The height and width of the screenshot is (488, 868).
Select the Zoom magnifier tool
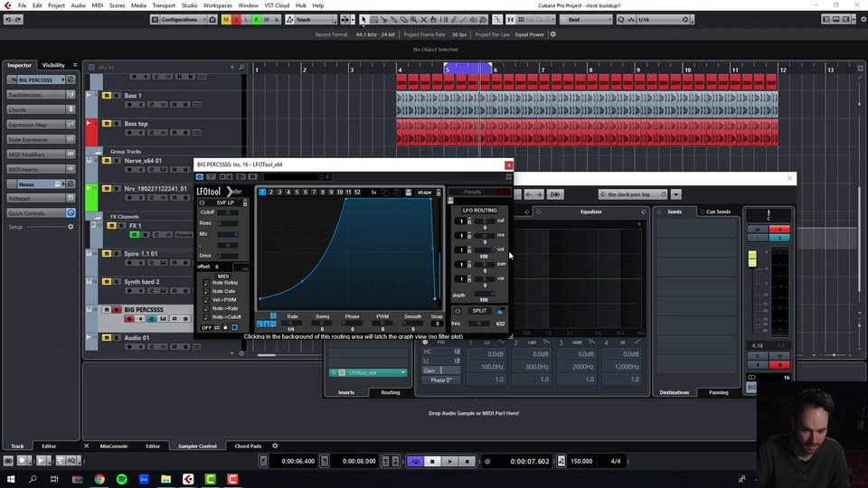[413, 19]
